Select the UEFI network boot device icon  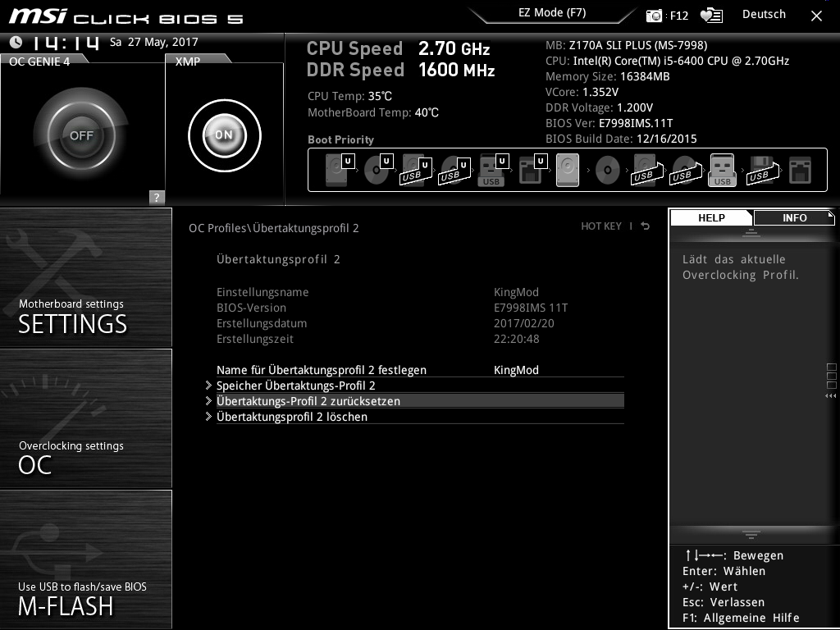532,171
